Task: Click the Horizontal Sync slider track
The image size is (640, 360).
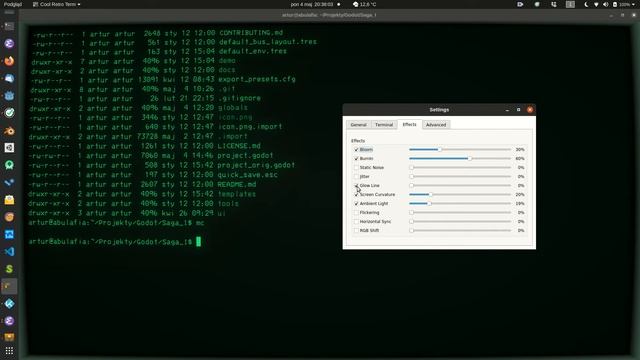Action: tap(460, 222)
